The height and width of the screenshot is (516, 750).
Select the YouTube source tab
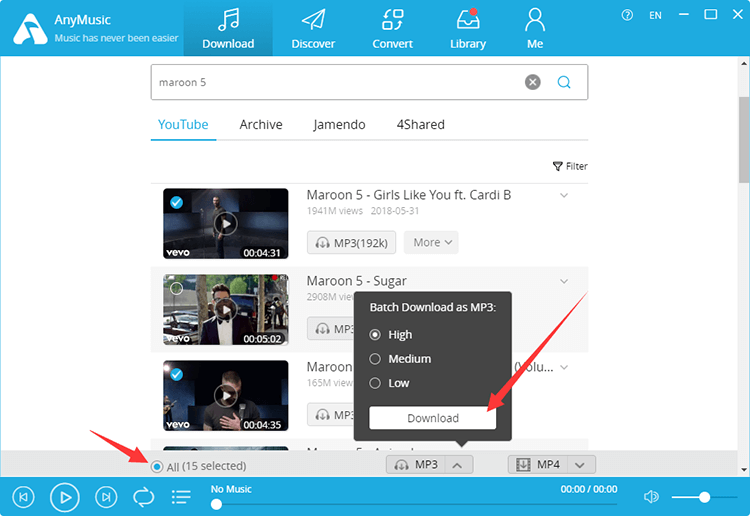[x=183, y=125]
